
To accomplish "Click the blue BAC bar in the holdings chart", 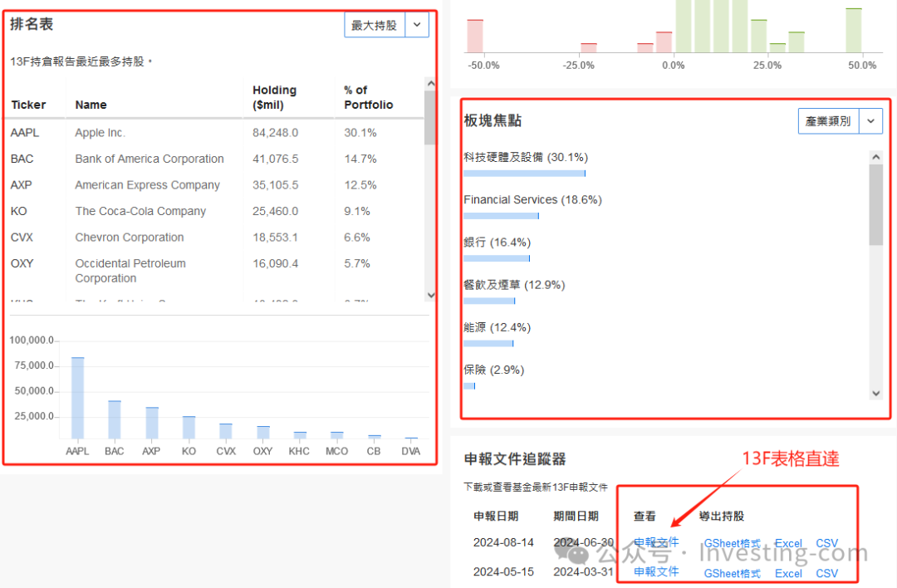I will click(x=115, y=420).
